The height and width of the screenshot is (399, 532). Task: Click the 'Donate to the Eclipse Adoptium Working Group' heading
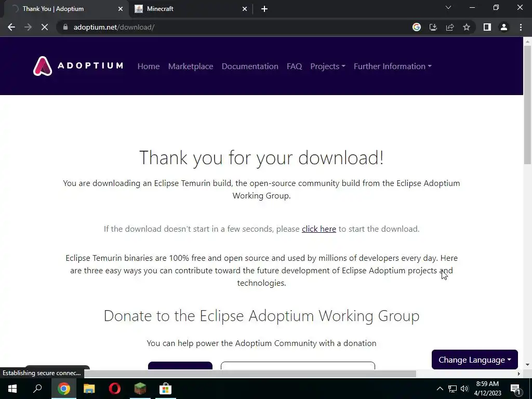262,316
